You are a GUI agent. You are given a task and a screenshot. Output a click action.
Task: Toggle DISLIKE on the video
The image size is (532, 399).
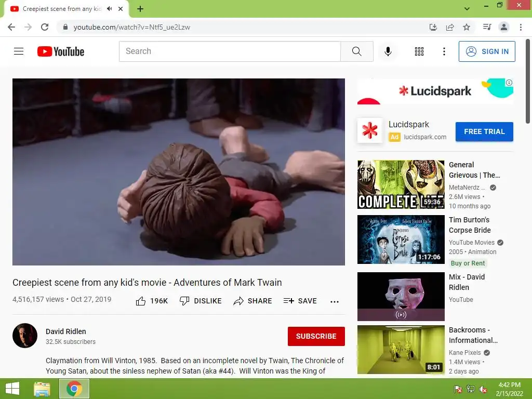point(201,301)
